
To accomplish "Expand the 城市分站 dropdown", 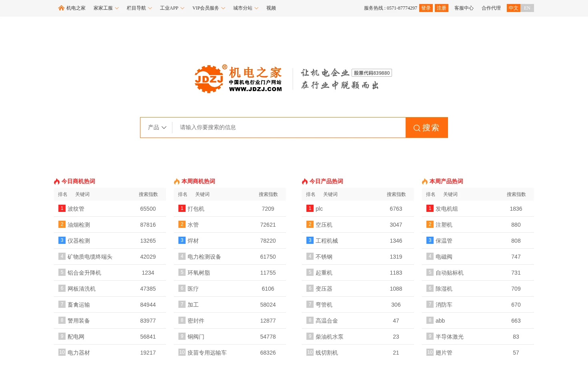I will 246,8.
